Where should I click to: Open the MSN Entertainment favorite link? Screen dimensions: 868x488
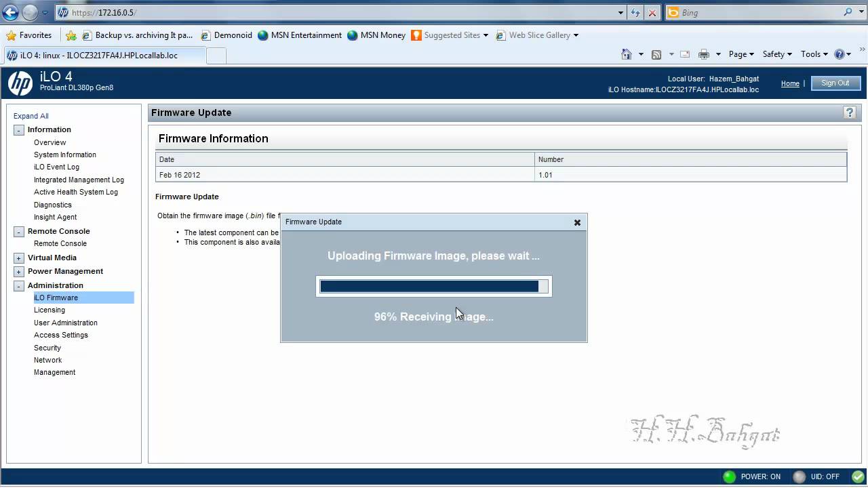coord(300,35)
